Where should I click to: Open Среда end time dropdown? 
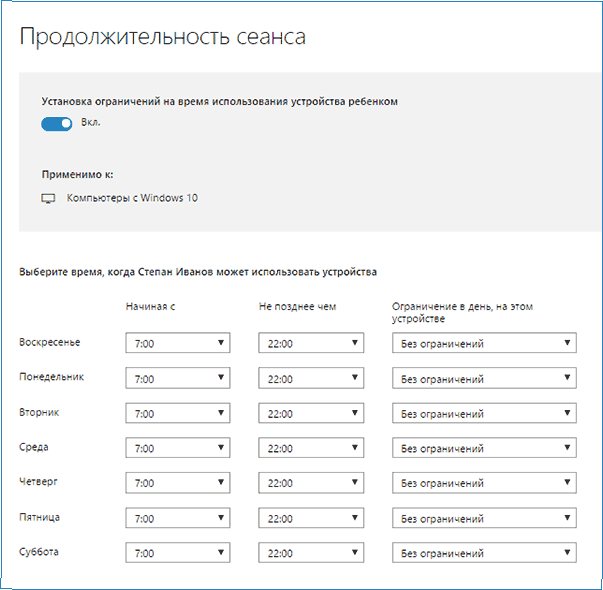(x=311, y=448)
